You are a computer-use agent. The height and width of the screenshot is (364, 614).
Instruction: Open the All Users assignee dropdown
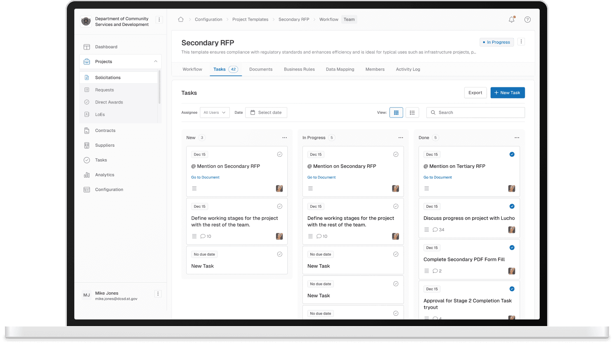[x=215, y=113]
